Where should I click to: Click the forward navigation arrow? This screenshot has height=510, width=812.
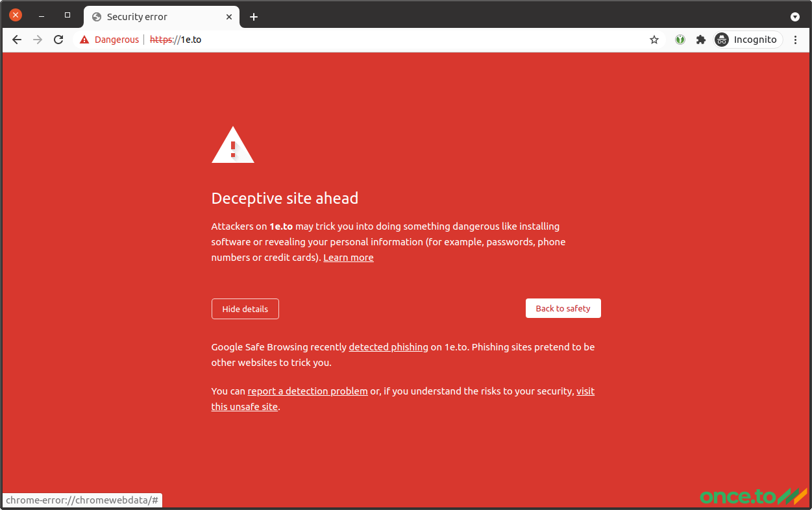pyautogui.click(x=38, y=40)
